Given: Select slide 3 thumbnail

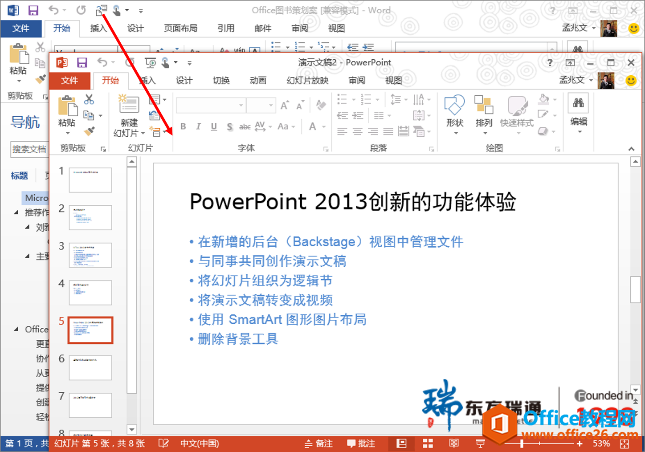Looking at the screenshot, I should 90,255.
